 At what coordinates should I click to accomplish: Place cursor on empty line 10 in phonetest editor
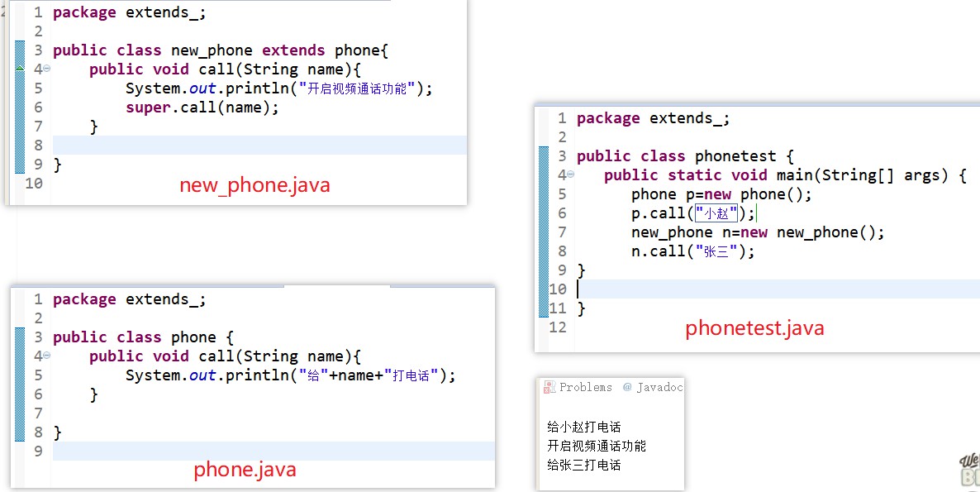[777, 289]
